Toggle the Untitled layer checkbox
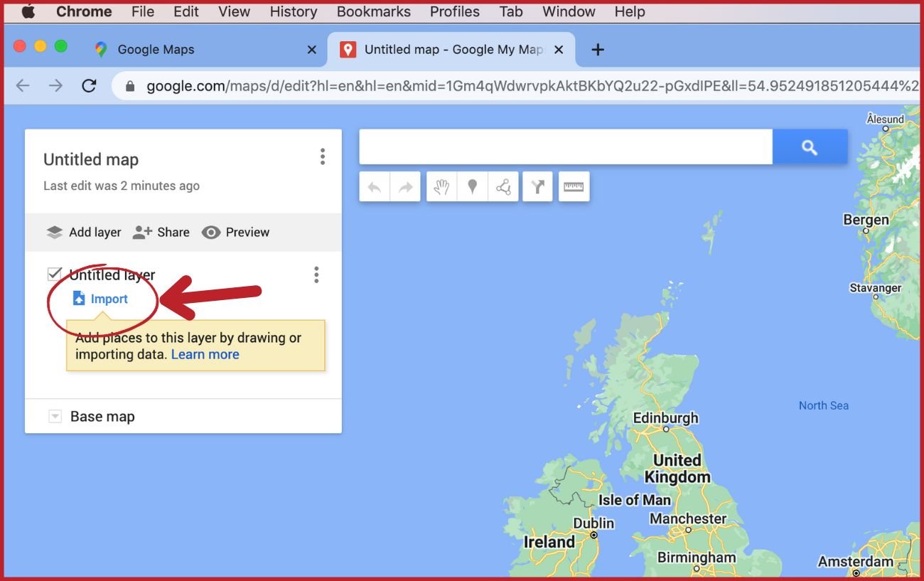 [55, 274]
